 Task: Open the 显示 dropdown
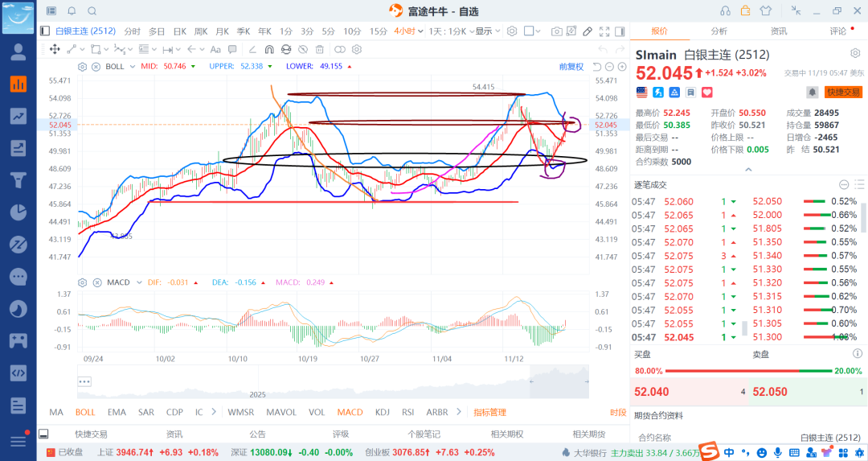488,31
